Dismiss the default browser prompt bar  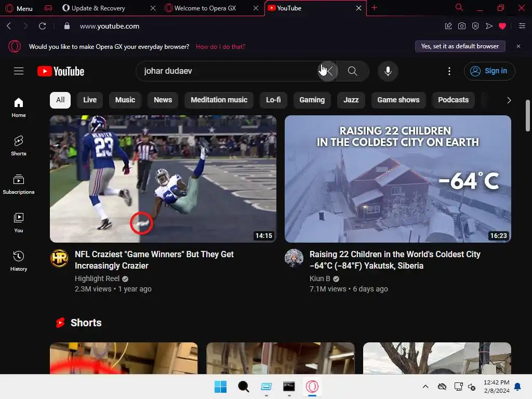point(518,46)
